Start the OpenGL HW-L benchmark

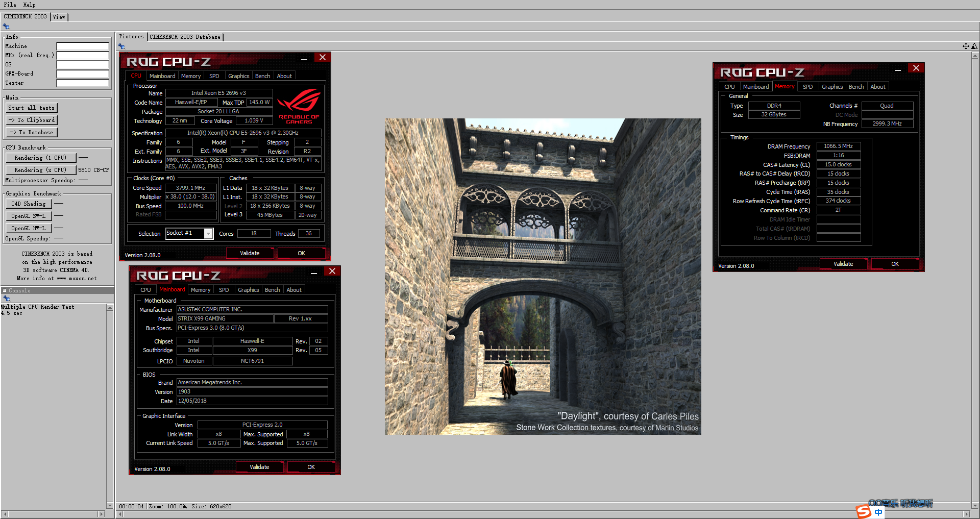[x=29, y=228]
